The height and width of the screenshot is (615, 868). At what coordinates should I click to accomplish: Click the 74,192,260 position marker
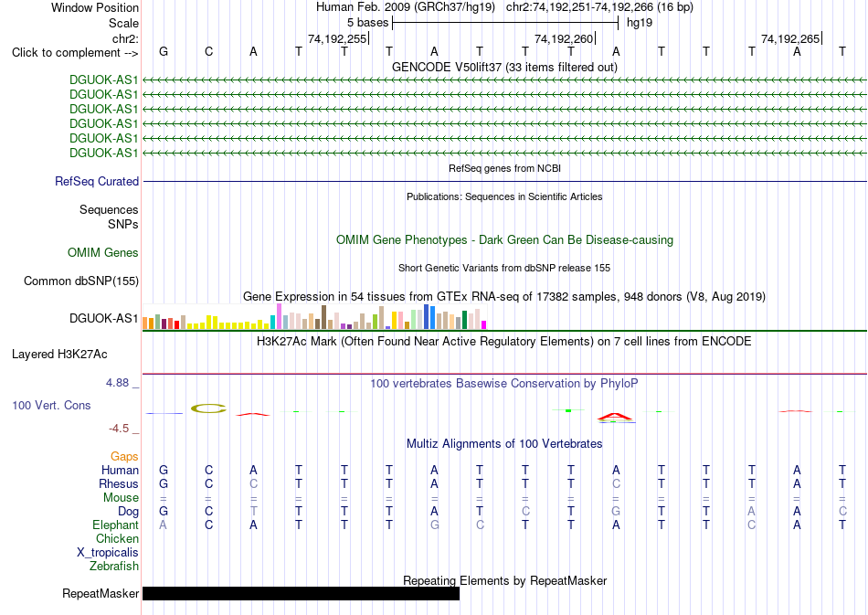pos(564,38)
